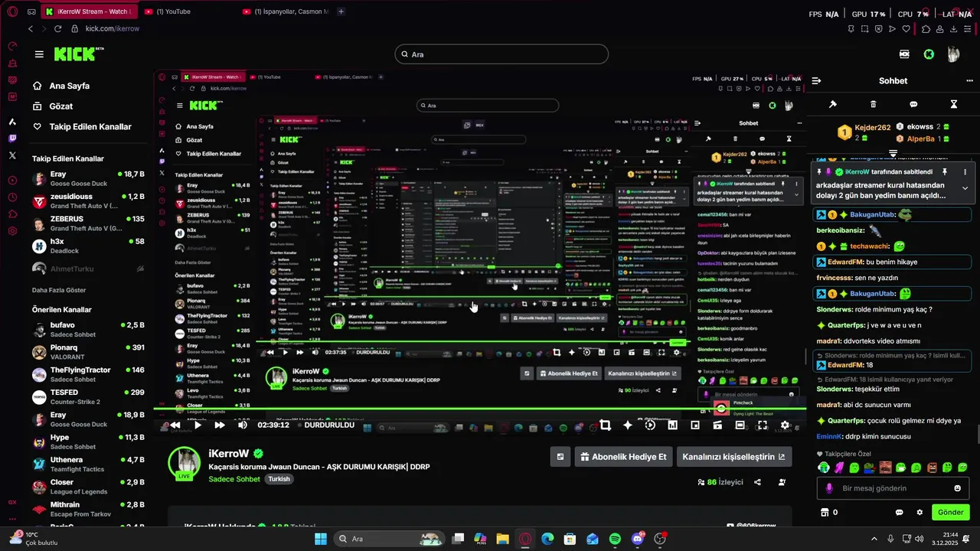Toggle theater mode in the player

(740, 425)
